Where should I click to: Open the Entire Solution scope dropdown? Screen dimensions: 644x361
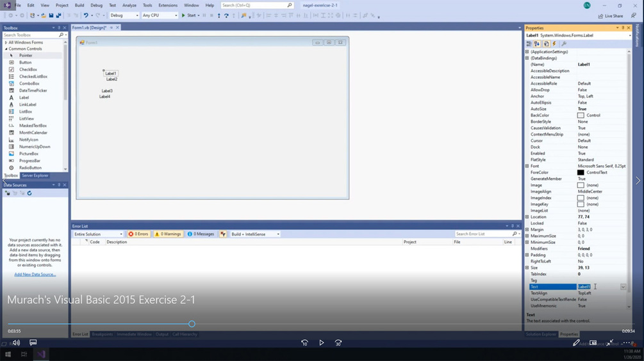98,234
